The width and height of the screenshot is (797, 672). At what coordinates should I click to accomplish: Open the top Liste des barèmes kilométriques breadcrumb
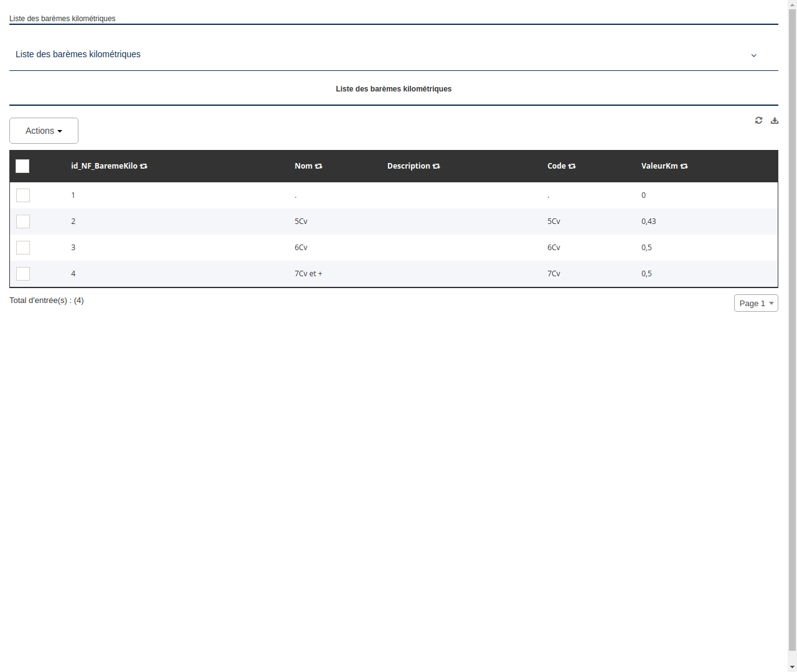pyautogui.click(x=62, y=19)
